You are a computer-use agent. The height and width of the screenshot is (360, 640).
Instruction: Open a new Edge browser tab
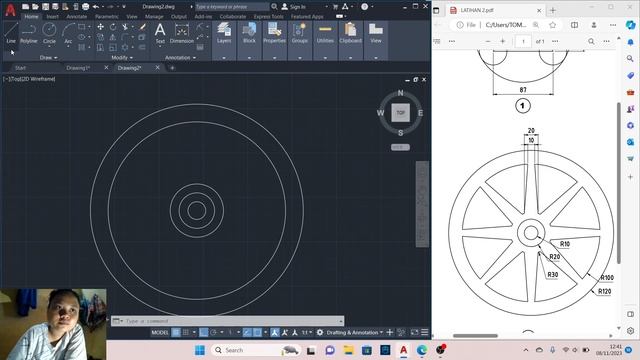(x=553, y=10)
